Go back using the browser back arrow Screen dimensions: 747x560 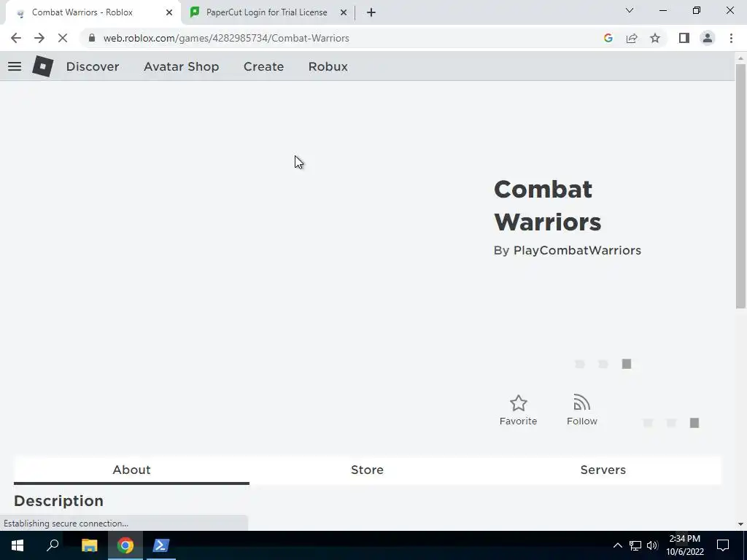[16, 38]
